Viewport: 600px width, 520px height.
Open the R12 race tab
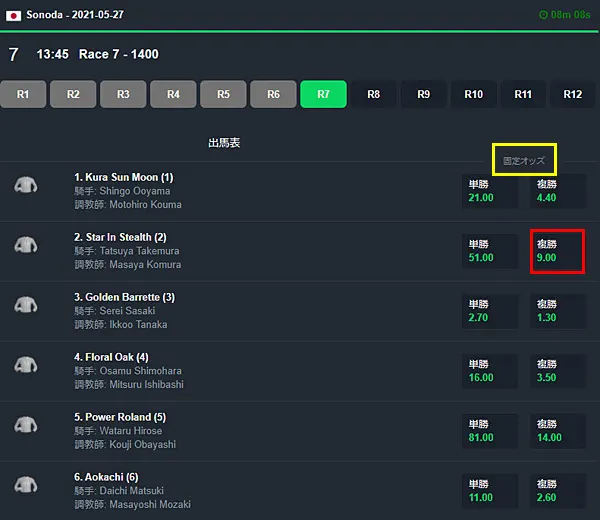click(572, 94)
